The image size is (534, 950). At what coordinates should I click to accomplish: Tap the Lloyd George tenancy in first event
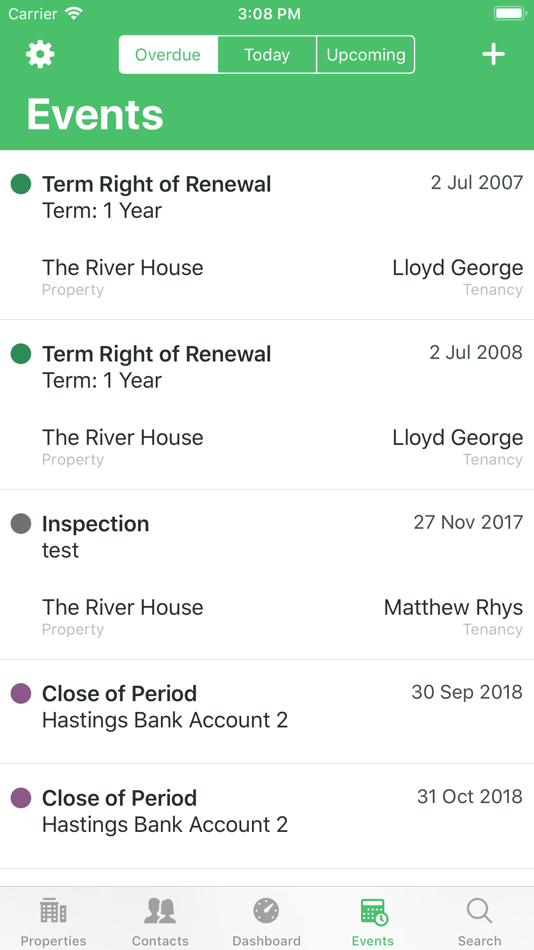(x=458, y=268)
